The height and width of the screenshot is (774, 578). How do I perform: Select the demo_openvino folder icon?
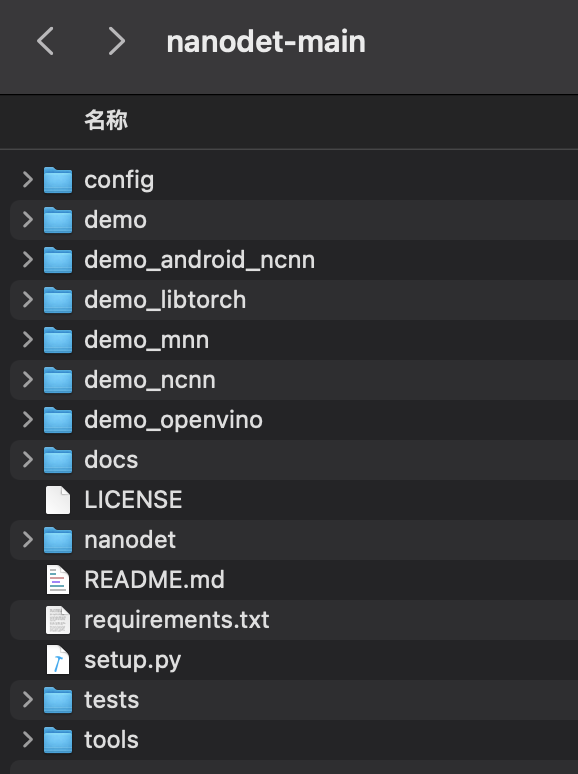[58, 420]
